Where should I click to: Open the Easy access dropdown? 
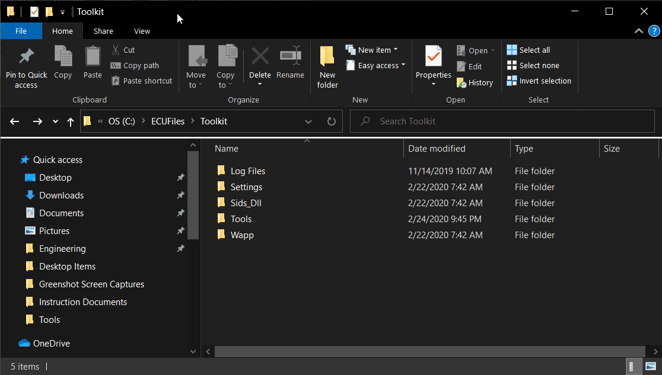tap(375, 65)
